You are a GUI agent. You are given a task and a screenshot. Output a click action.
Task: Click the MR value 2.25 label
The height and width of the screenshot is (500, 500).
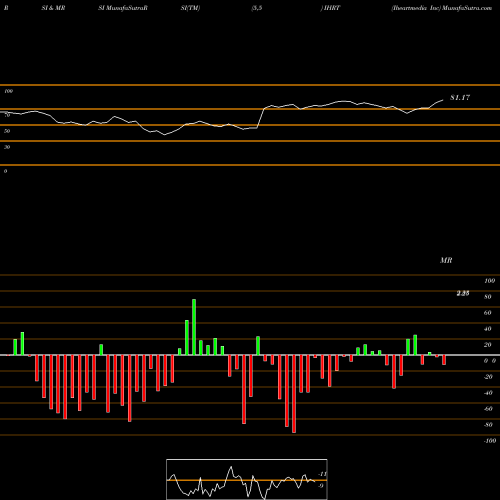(463, 293)
